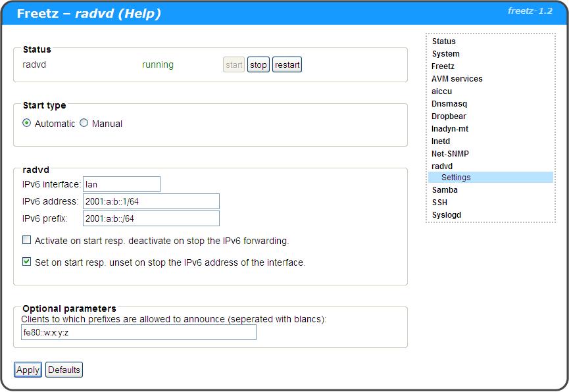569x392 pixels.
Task: Select radvd Settings submenu item
Action: click(x=456, y=178)
